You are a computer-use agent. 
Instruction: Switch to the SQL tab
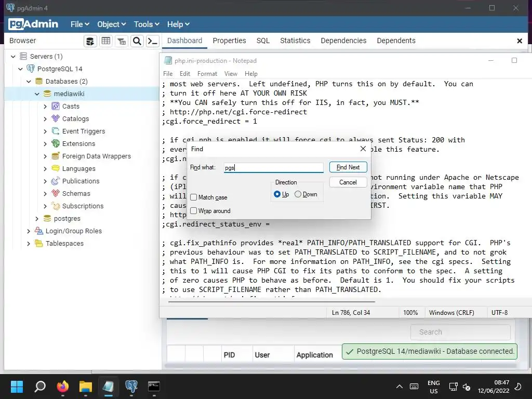tap(263, 41)
